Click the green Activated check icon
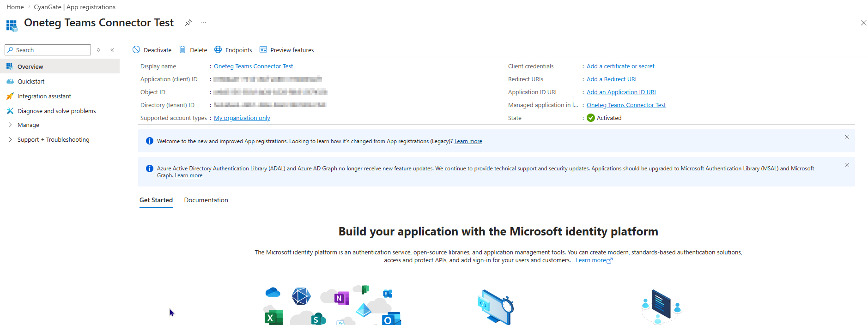 (x=591, y=118)
